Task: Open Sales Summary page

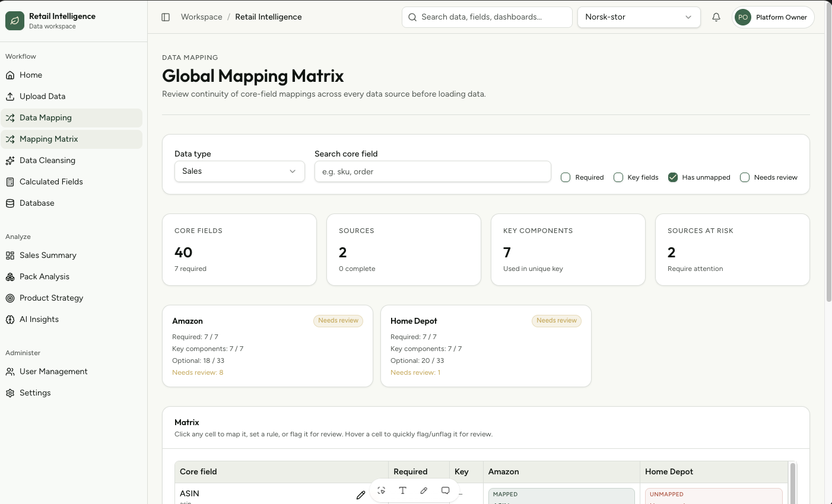Action: coord(71,256)
